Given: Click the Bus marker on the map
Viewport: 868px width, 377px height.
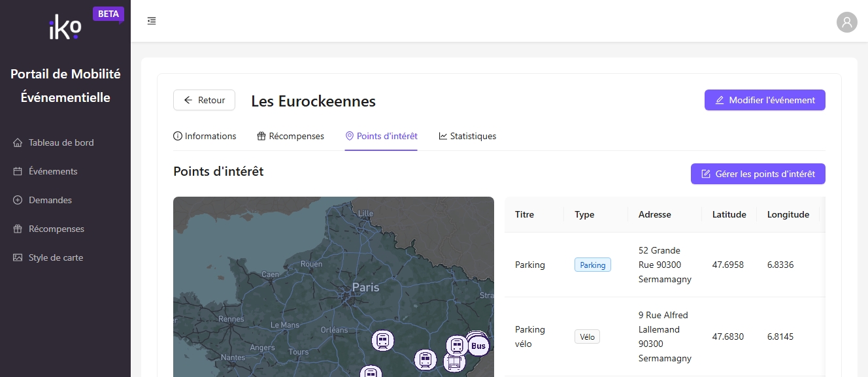Looking at the screenshot, I should pyautogui.click(x=479, y=346).
